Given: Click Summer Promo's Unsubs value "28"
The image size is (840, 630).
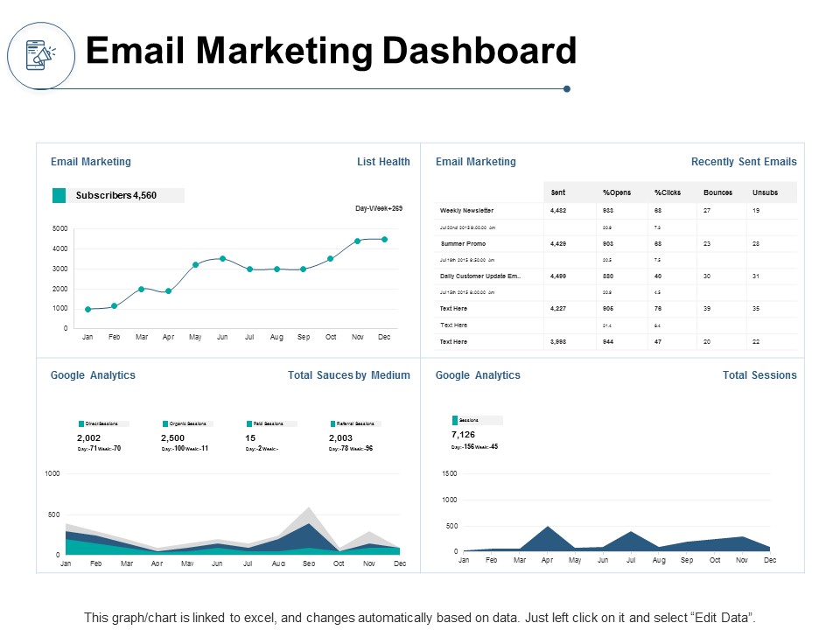Looking at the screenshot, I should click(x=756, y=244).
